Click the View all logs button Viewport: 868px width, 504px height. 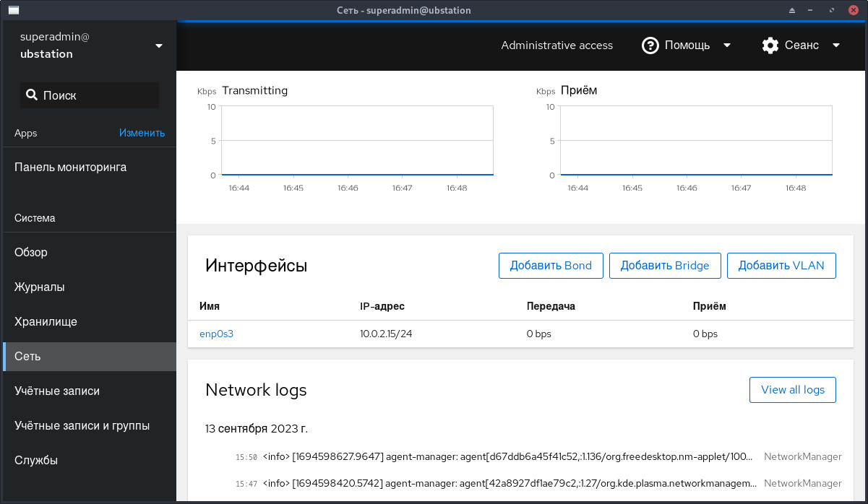793,390
